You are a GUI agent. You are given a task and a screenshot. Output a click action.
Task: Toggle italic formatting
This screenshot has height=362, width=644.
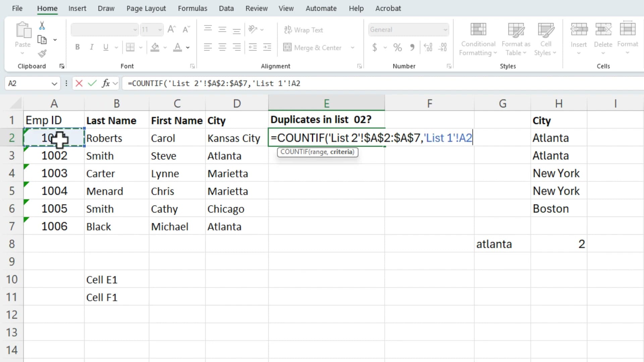coord(92,47)
